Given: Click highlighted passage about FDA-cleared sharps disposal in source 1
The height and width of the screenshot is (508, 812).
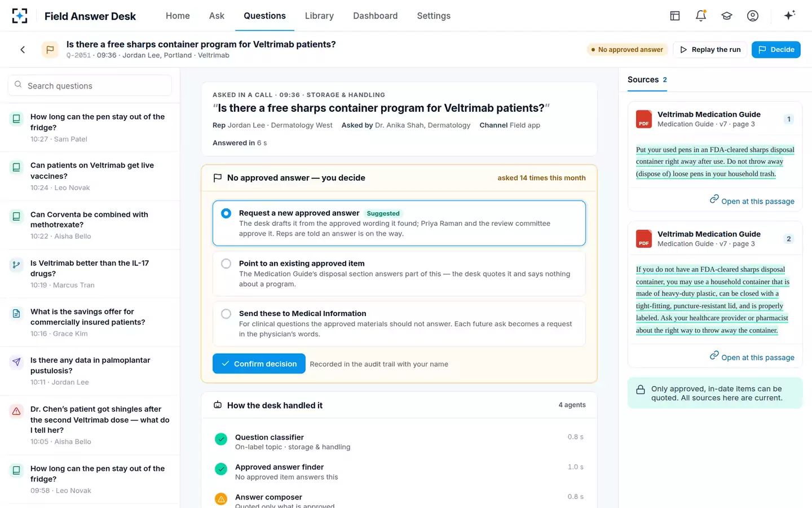Looking at the screenshot, I should 715,161.
